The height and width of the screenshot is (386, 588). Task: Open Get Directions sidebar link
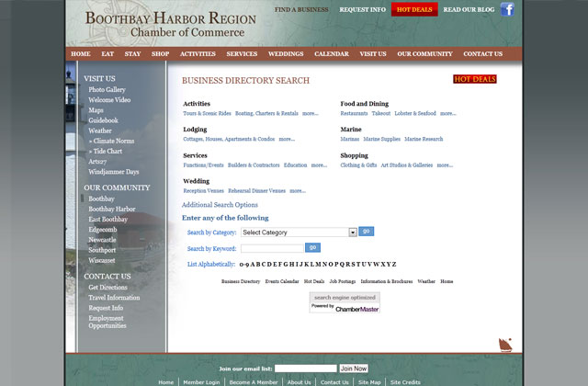[x=107, y=288]
